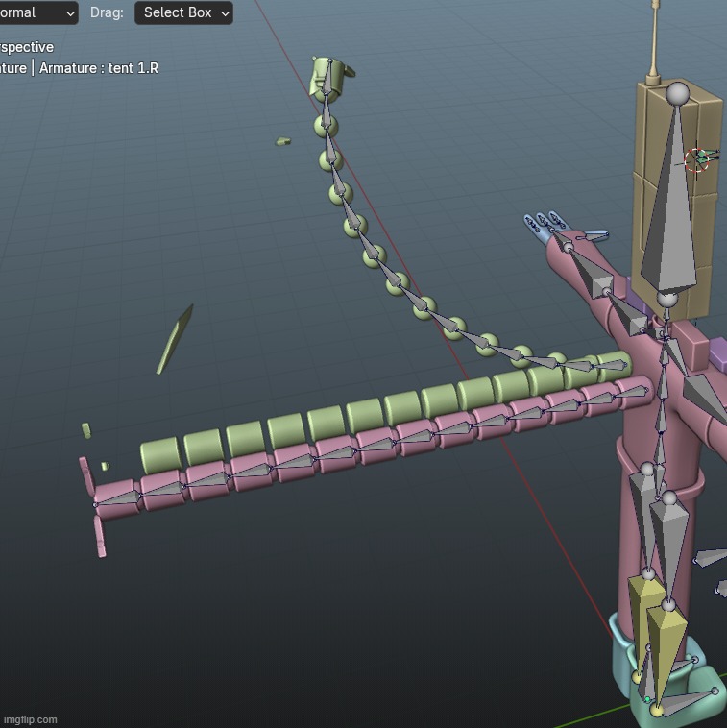Click the sphere joint atop the head bone
This screenshot has height=728, width=727.
point(678,93)
